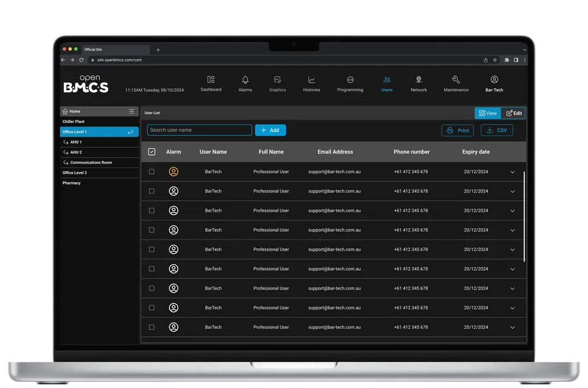Open the Network globe section
The height and width of the screenshot is (388, 588).
tap(419, 84)
